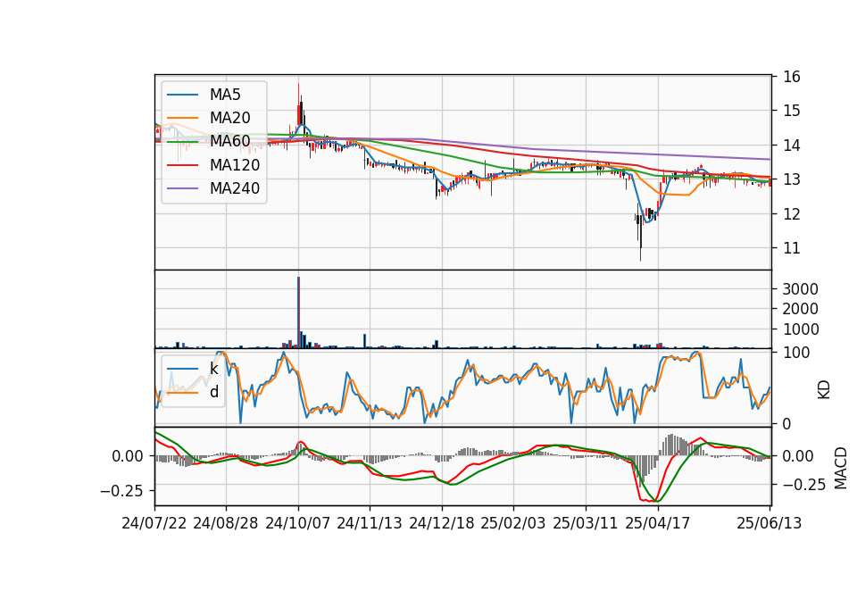Screen dimensions: 857x616
Task: Click the 25/06/13 date axis label
Action: [770, 523]
